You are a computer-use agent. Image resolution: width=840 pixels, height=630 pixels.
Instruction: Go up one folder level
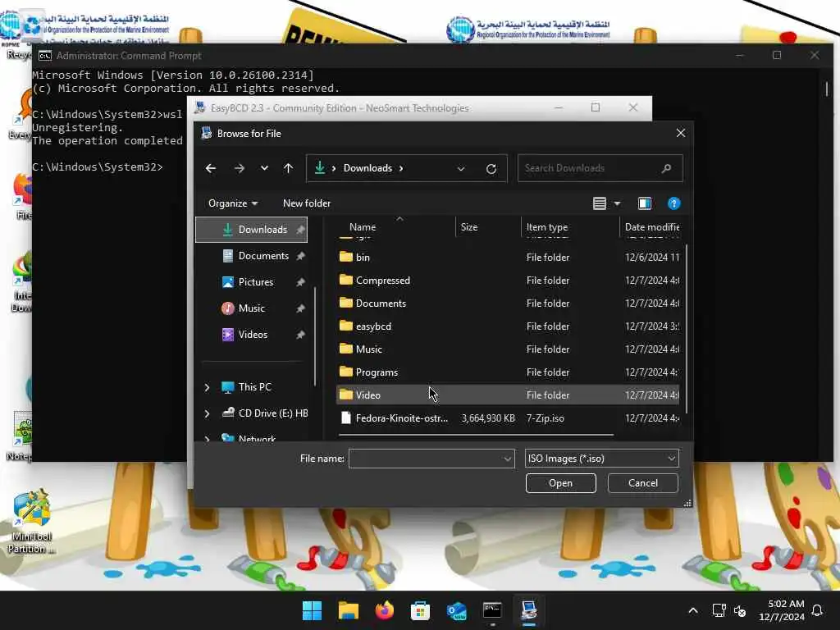(288, 168)
